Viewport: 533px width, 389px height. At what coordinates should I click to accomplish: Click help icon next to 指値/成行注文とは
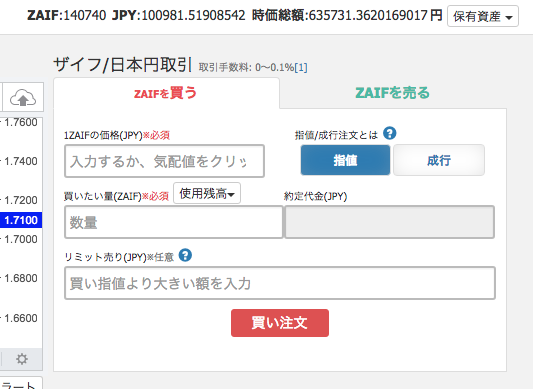[x=390, y=133]
